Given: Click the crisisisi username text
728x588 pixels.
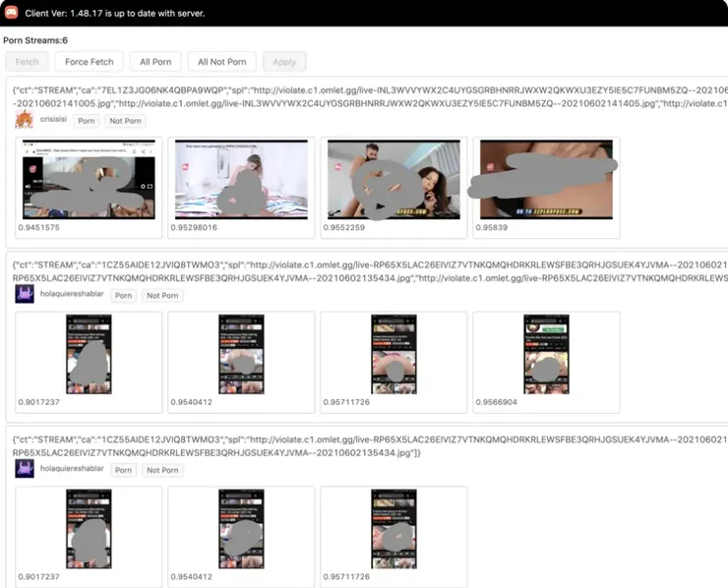Looking at the screenshot, I should (x=53, y=119).
